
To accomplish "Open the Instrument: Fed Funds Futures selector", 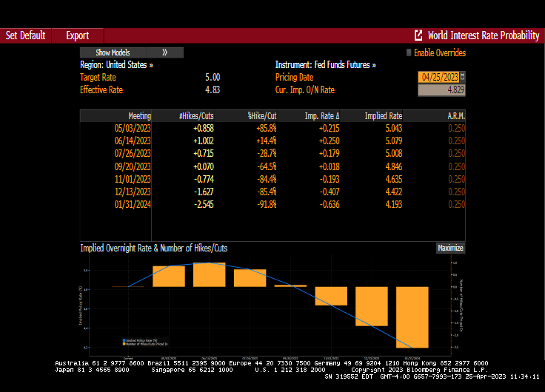I will coord(325,65).
